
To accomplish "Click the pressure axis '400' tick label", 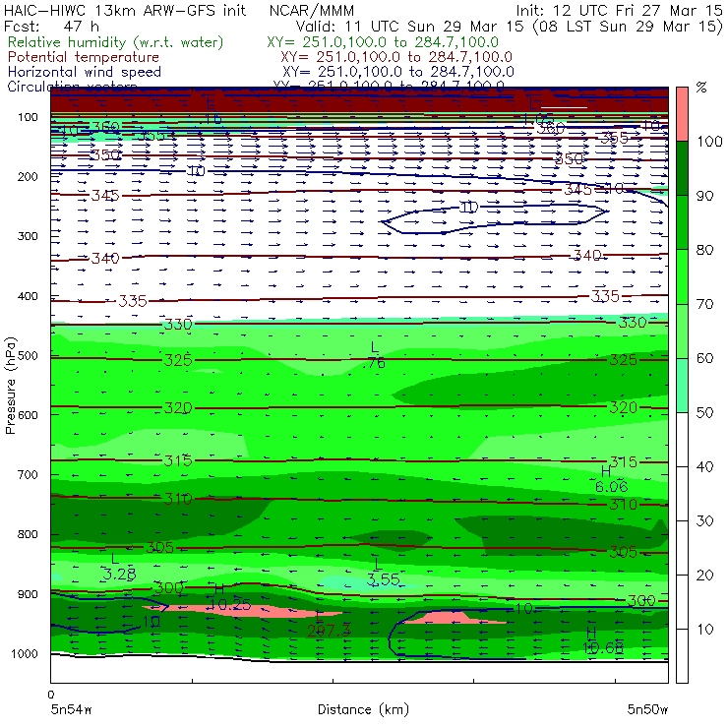I will click(28, 296).
